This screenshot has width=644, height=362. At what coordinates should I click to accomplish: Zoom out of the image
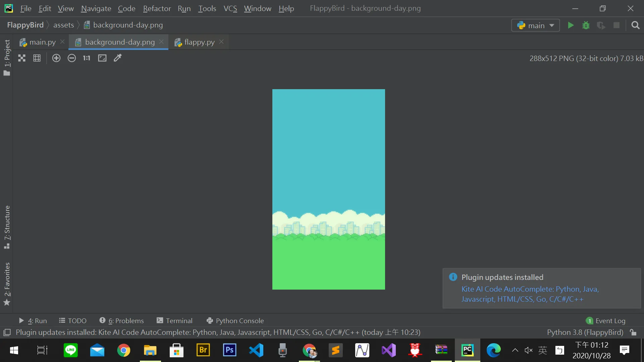tap(71, 58)
